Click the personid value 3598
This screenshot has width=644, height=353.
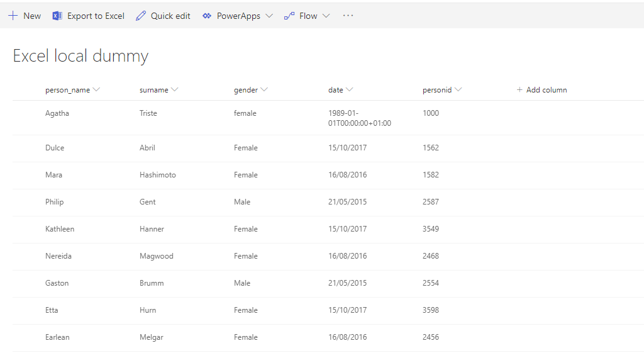(431, 310)
